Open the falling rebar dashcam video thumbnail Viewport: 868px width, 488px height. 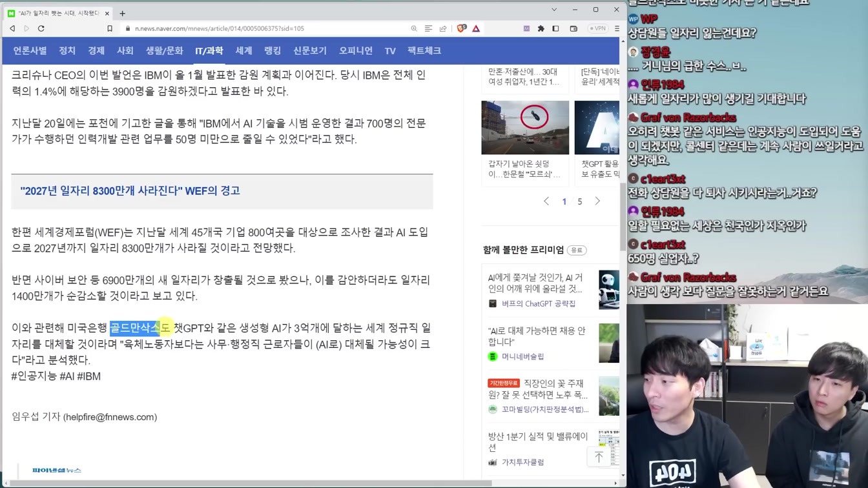point(525,127)
